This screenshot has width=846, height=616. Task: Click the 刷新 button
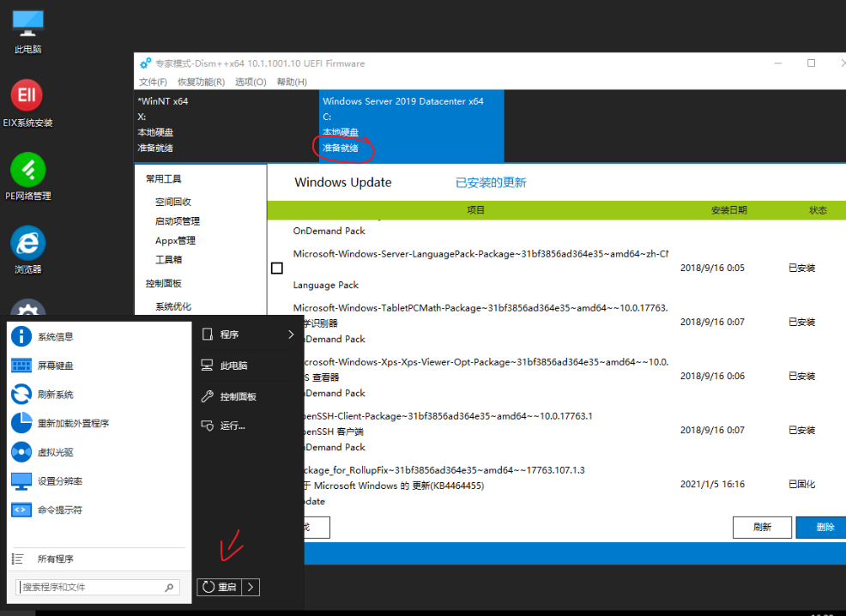(x=762, y=527)
